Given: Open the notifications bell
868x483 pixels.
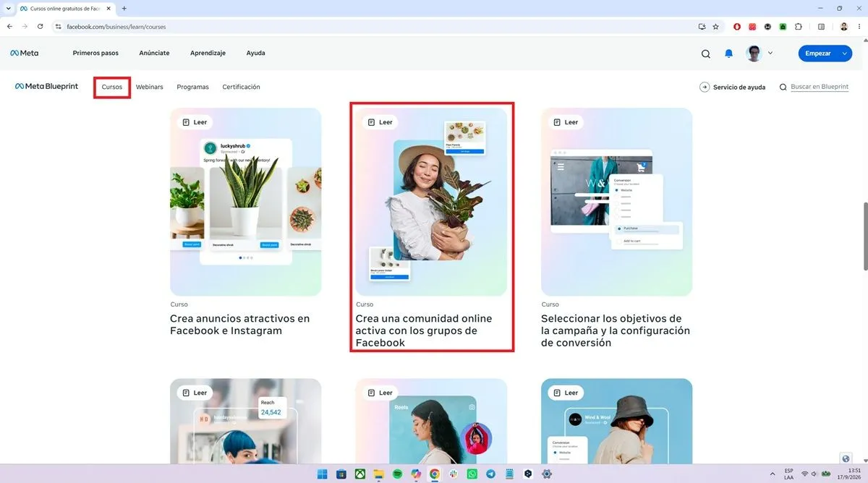Looking at the screenshot, I should pyautogui.click(x=729, y=54).
